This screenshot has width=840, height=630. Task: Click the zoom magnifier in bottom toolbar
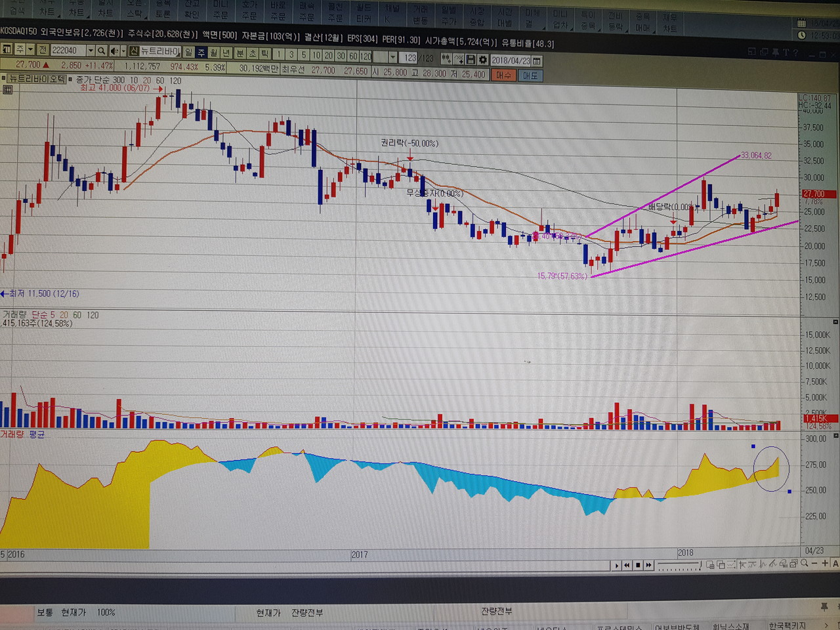pyautogui.click(x=804, y=563)
